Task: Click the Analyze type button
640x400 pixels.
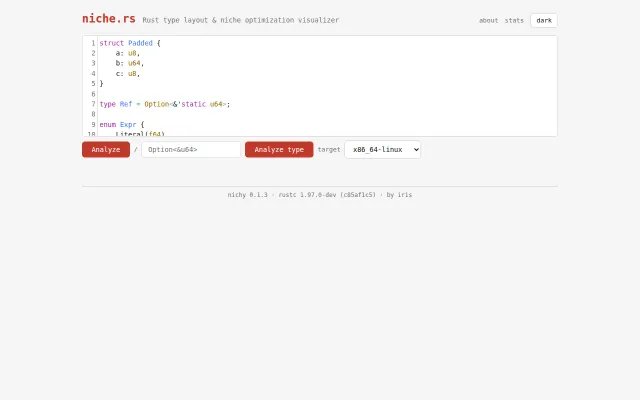Action: (x=279, y=149)
